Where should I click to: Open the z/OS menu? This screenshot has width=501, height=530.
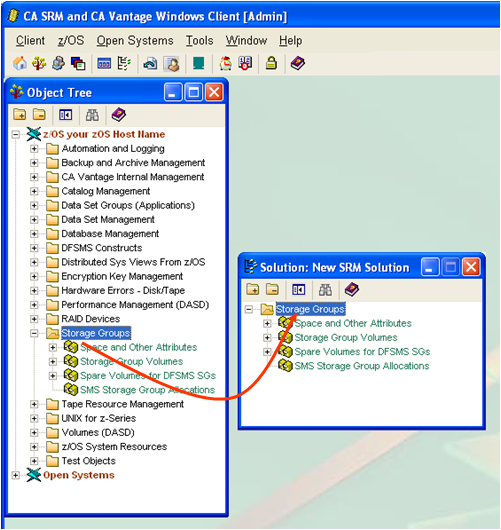71,41
